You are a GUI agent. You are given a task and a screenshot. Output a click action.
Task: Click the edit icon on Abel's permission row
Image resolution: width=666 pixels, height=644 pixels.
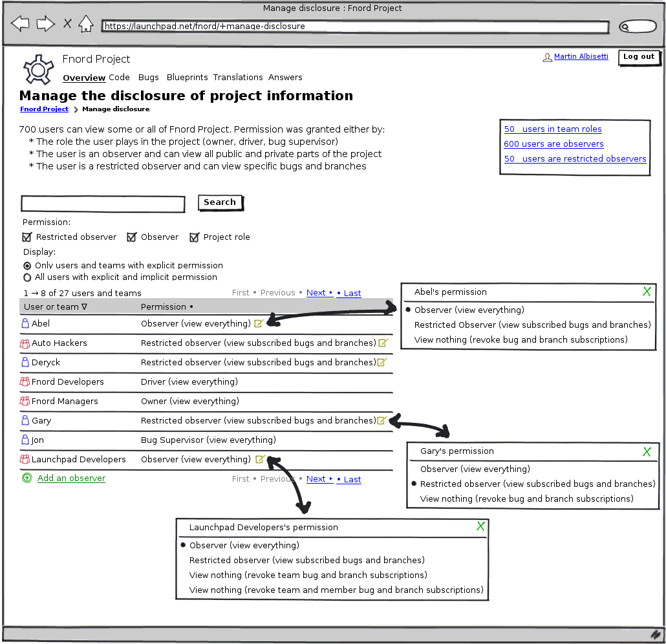[259, 323]
